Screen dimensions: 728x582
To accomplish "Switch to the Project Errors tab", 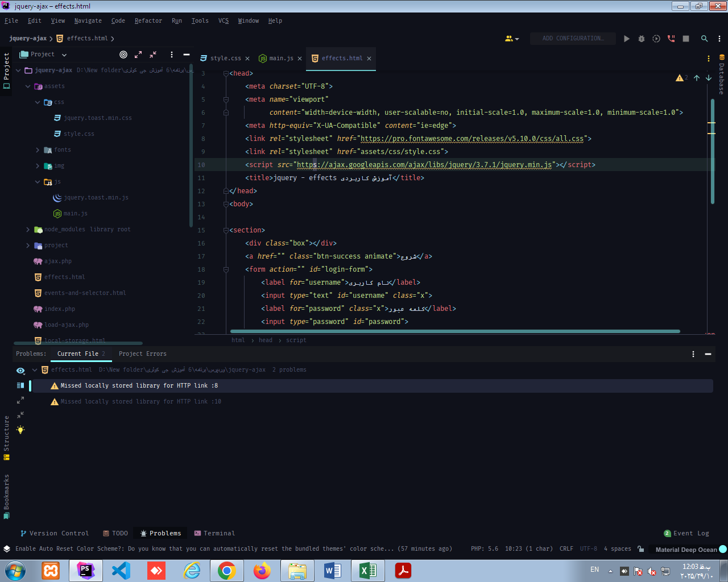I will 142,354.
